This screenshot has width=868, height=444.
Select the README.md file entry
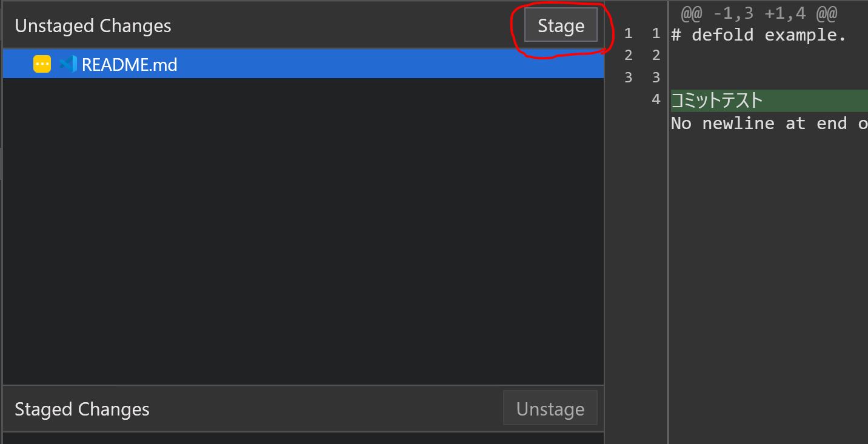(x=129, y=64)
